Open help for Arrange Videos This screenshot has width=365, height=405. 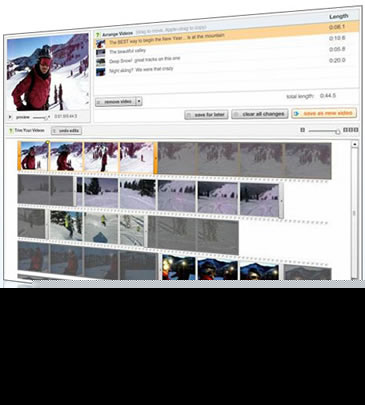[x=98, y=35]
